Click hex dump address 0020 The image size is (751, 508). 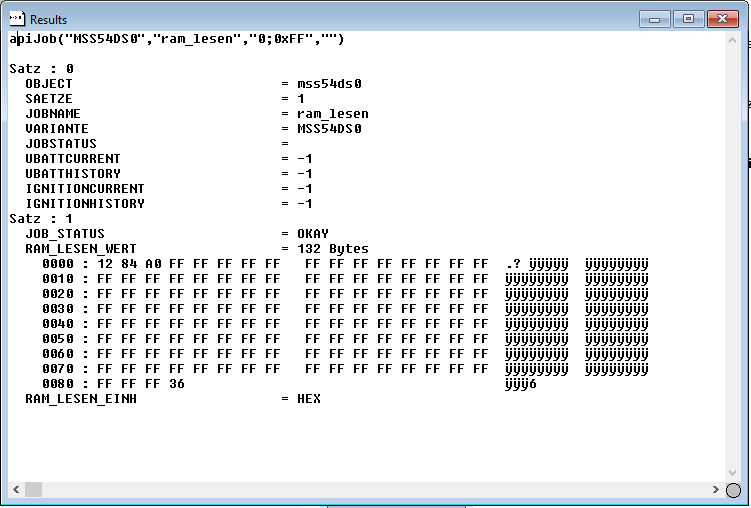[58, 294]
